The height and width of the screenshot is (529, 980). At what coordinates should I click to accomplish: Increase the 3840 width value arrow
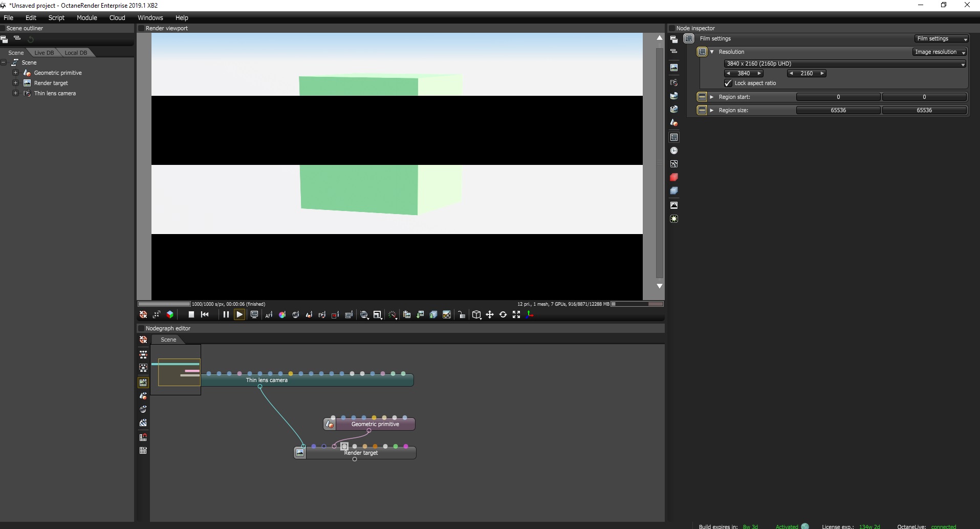coord(759,73)
